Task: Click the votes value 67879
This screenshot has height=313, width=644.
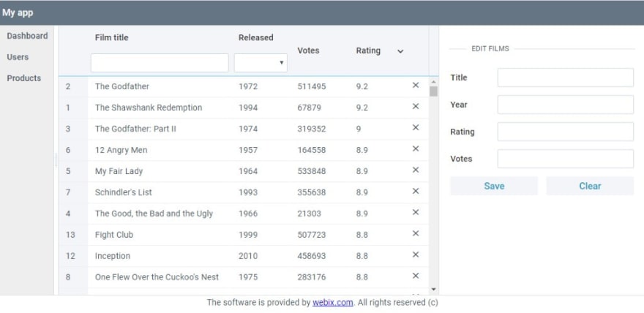Action: coord(310,108)
